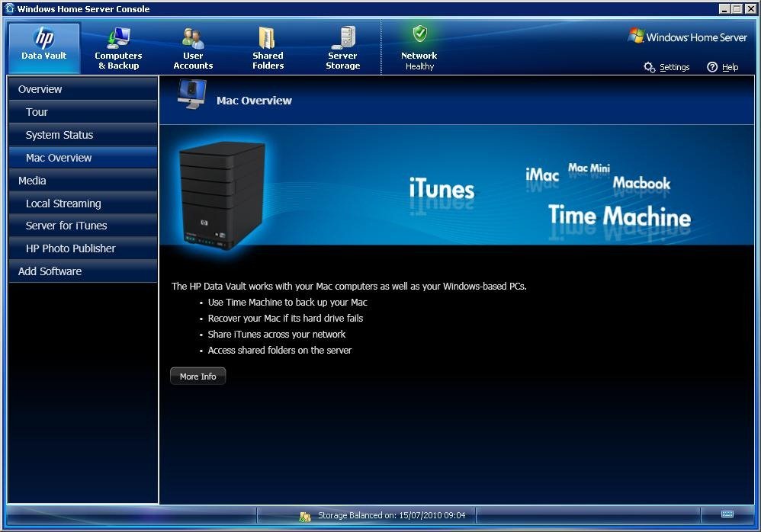
Task: Open User Accounts tab
Action: click(x=193, y=48)
